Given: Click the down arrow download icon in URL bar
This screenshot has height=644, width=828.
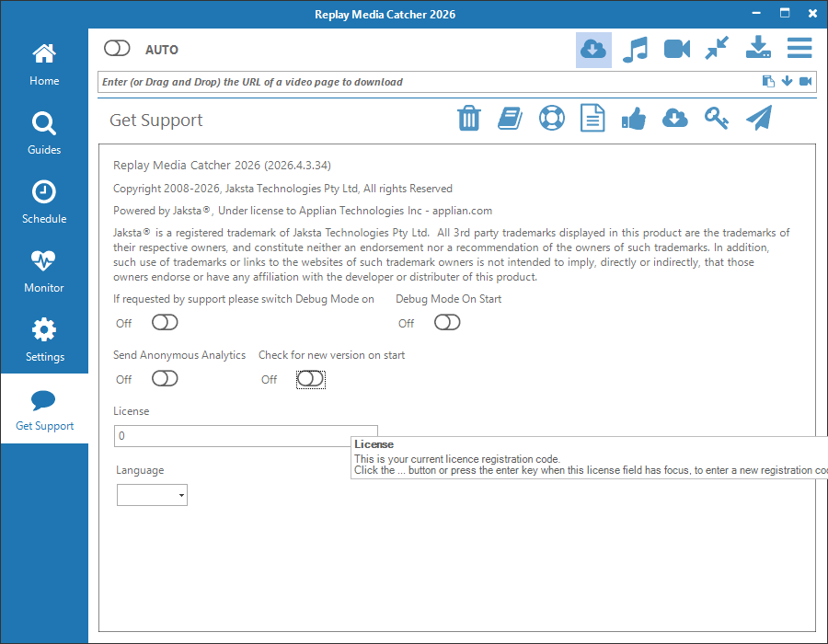Looking at the screenshot, I should coord(787,81).
